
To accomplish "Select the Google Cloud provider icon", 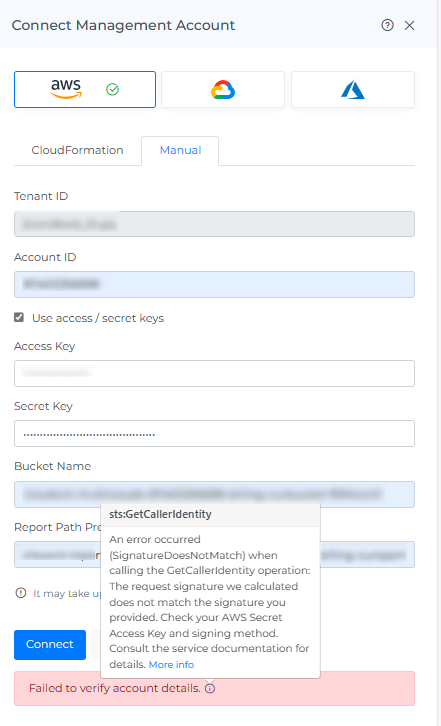I will pos(223,89).
